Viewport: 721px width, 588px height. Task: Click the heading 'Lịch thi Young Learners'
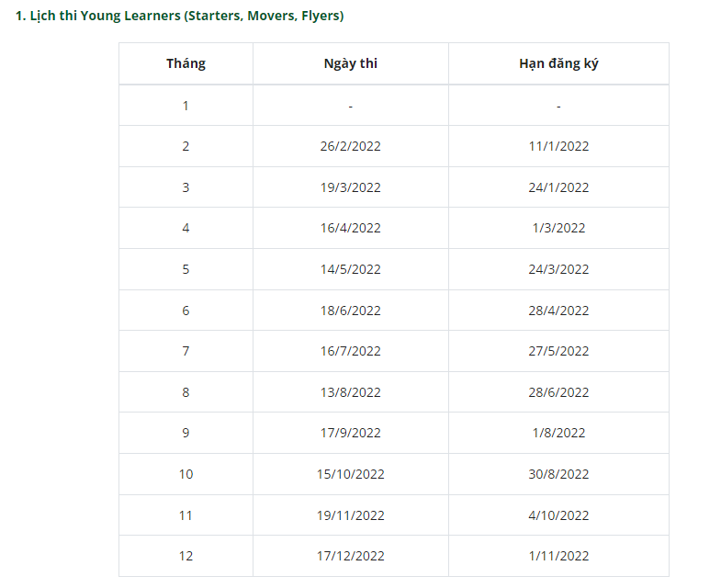tap(179, 16)
